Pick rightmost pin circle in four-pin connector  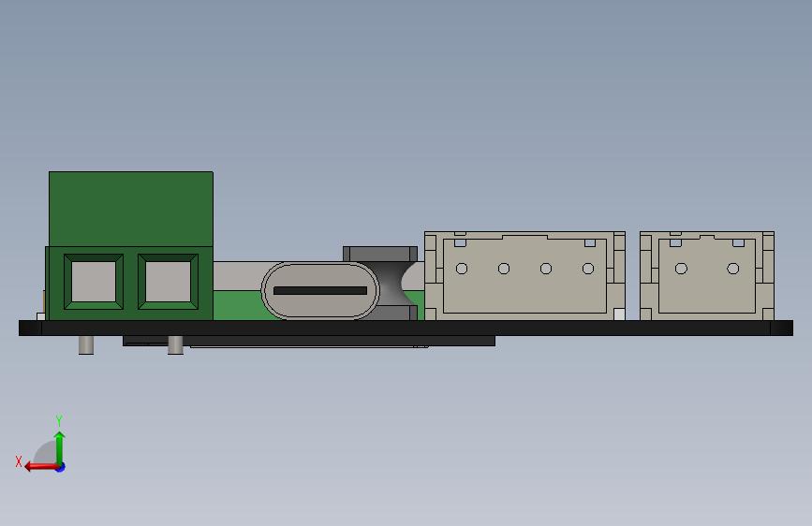click(588, 269)
